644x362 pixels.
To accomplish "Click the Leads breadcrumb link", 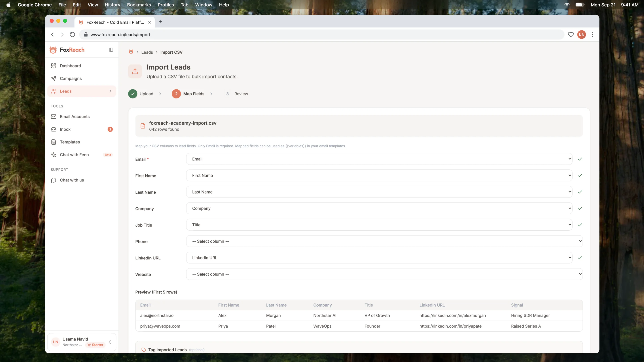I will [x=147, y=52].
